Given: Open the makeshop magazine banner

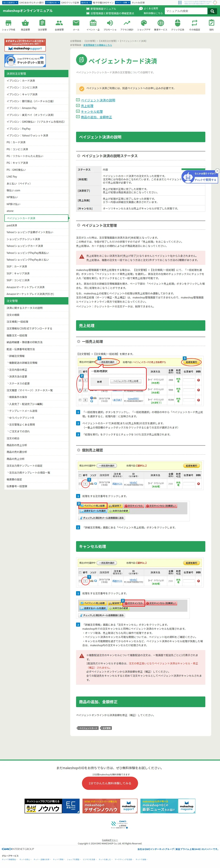Looking at the screenshot, I should point(168,806).
